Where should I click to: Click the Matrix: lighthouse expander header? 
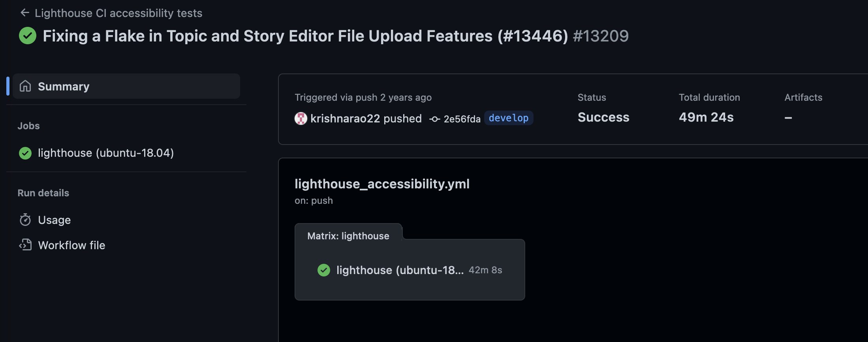click(x=348, y=236)
